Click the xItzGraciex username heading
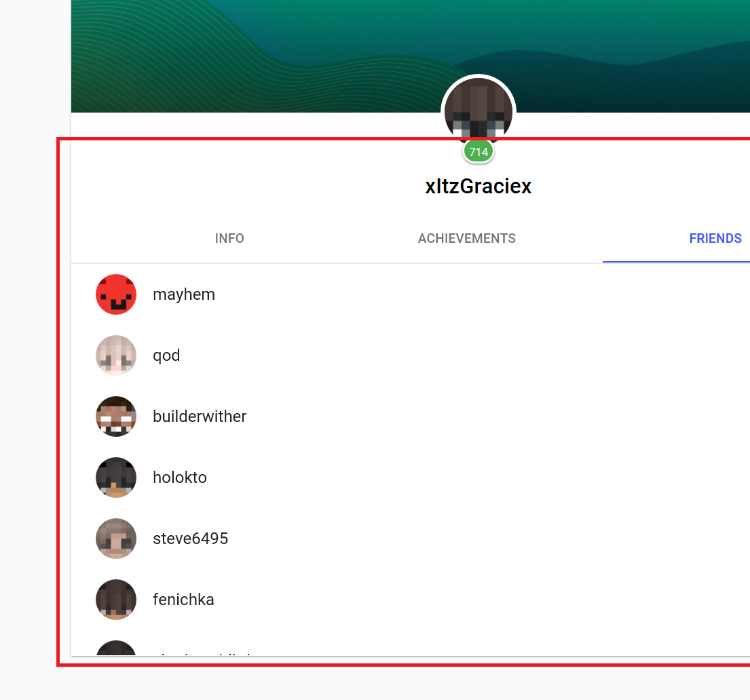 (479, 186)
